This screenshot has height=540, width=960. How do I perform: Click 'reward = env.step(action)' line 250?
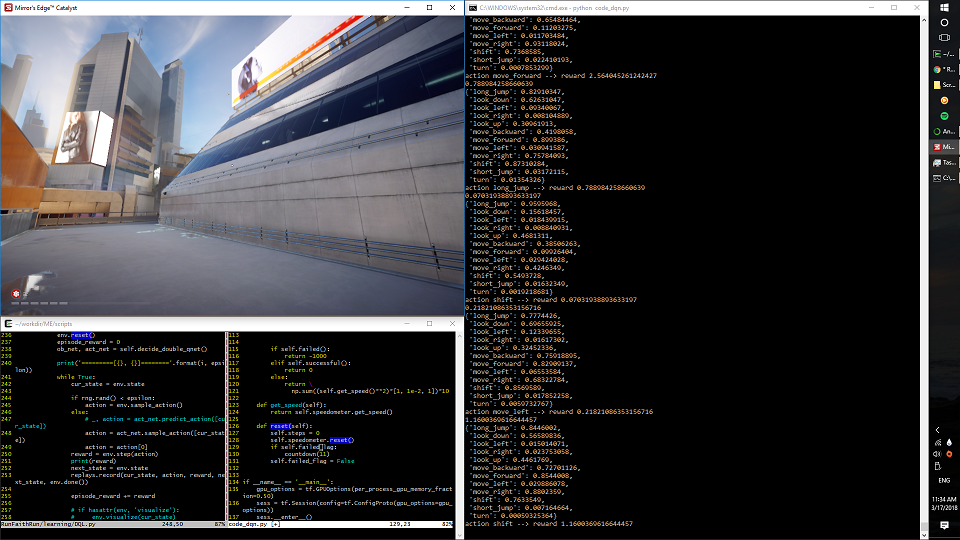[114, 454]
